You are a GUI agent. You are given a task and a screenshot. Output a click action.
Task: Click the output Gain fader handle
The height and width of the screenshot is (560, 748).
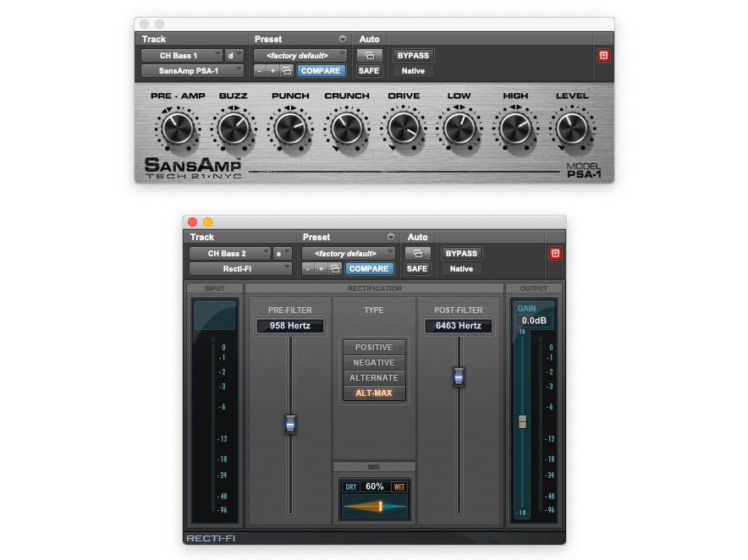coord(522,421)
